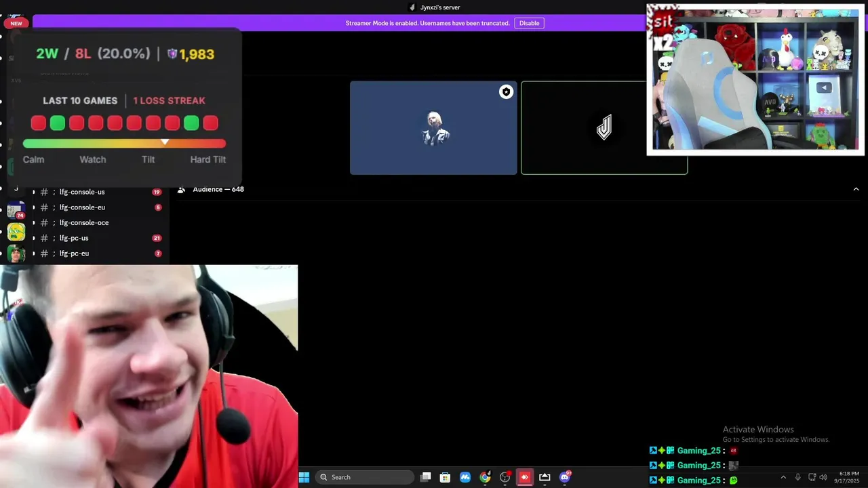Click the LAST 10 GAMES heading

tap(80, 100)
